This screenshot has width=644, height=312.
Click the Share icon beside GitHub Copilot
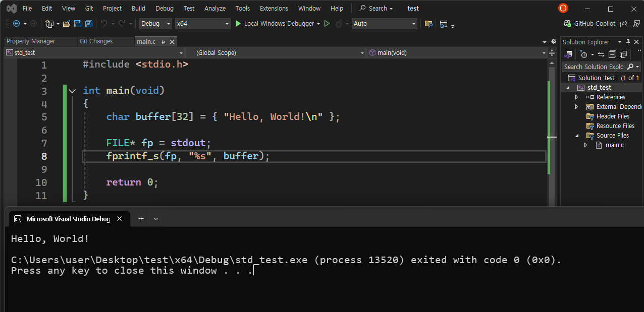[624, 24]
